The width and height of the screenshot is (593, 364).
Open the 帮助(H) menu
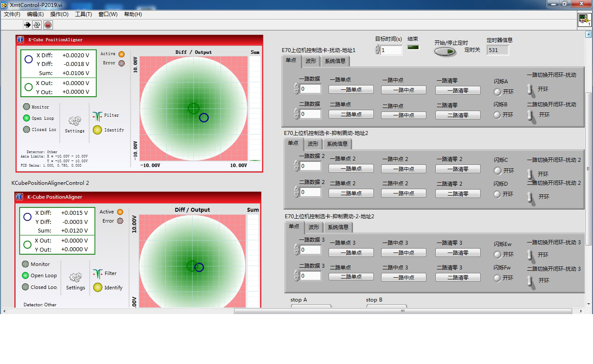133,14
